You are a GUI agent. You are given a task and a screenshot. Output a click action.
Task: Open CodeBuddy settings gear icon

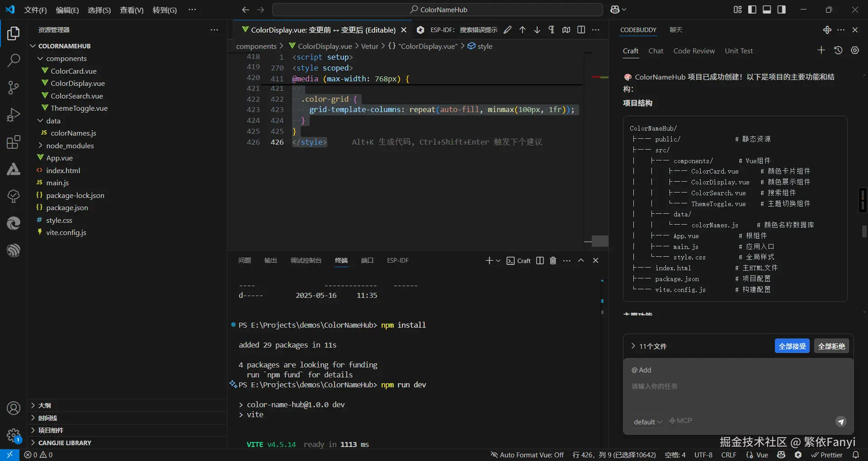(x=855, y=50)
